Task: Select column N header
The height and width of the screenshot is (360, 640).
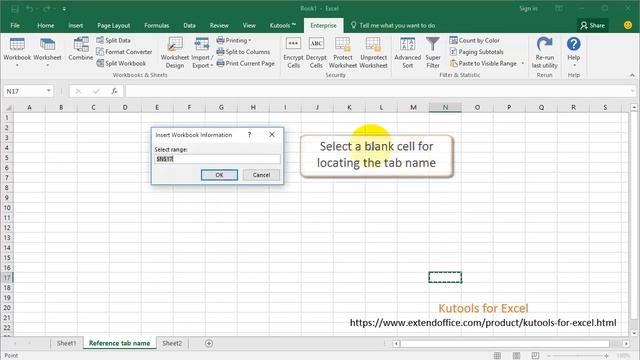Action: point(445,107)
